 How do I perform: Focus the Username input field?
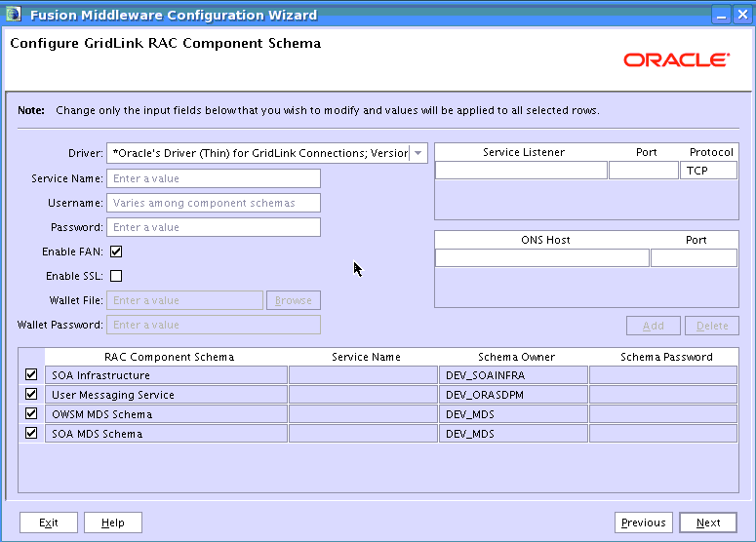coord(214,203)
